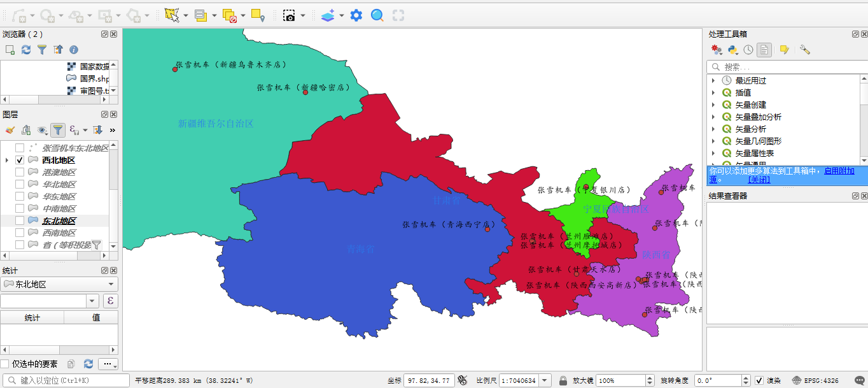Enable the 港澳地区 layer checkbox
The width and height of the screenshot is (868, 388).
20,172
